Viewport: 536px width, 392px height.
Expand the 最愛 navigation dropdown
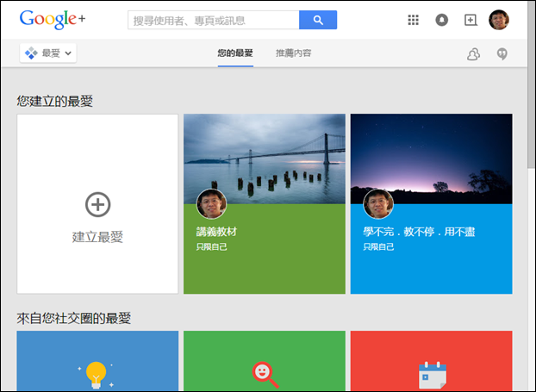(x=48, y=53)
